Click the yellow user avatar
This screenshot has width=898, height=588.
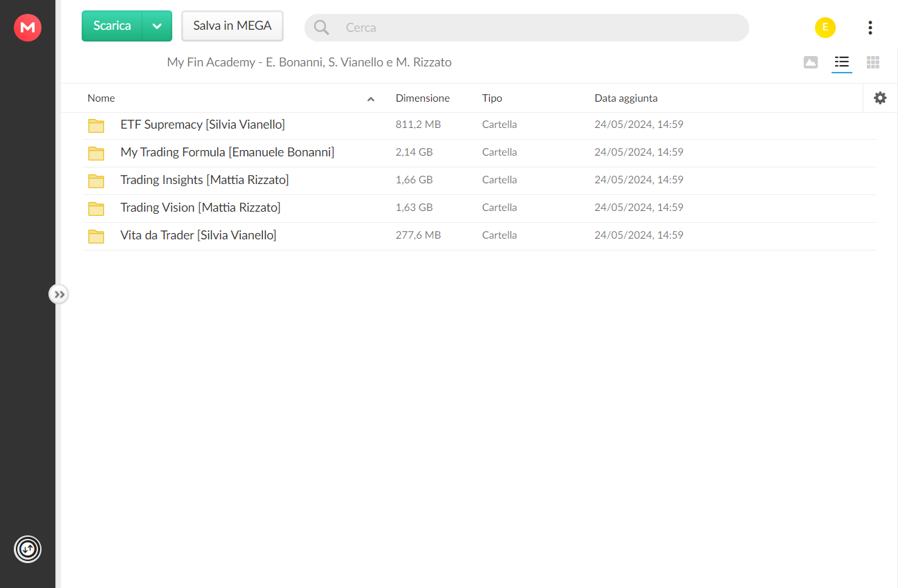coord(825,28)
